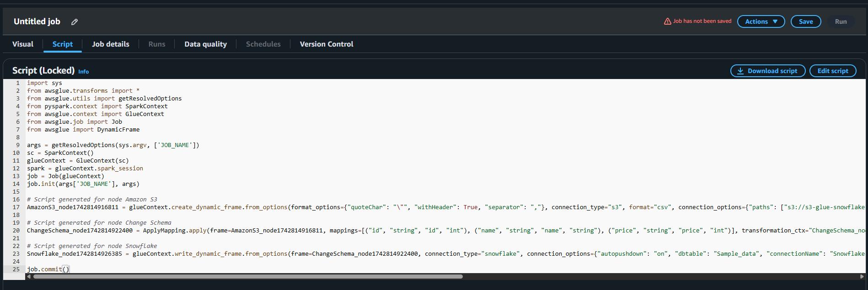Screen dimensions: 868x290
Task: Open the Version Control tab
Action: pyautogui.click(x=327, y=44)
